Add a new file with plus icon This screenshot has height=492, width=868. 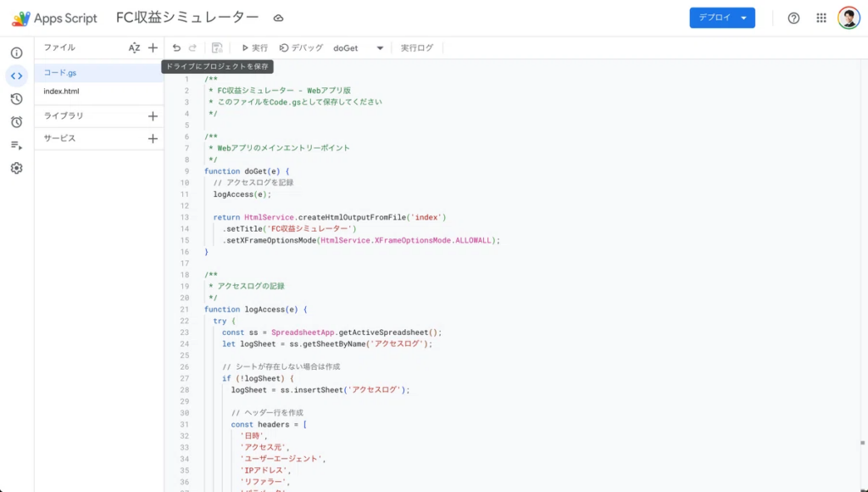[x=153, y=48]
